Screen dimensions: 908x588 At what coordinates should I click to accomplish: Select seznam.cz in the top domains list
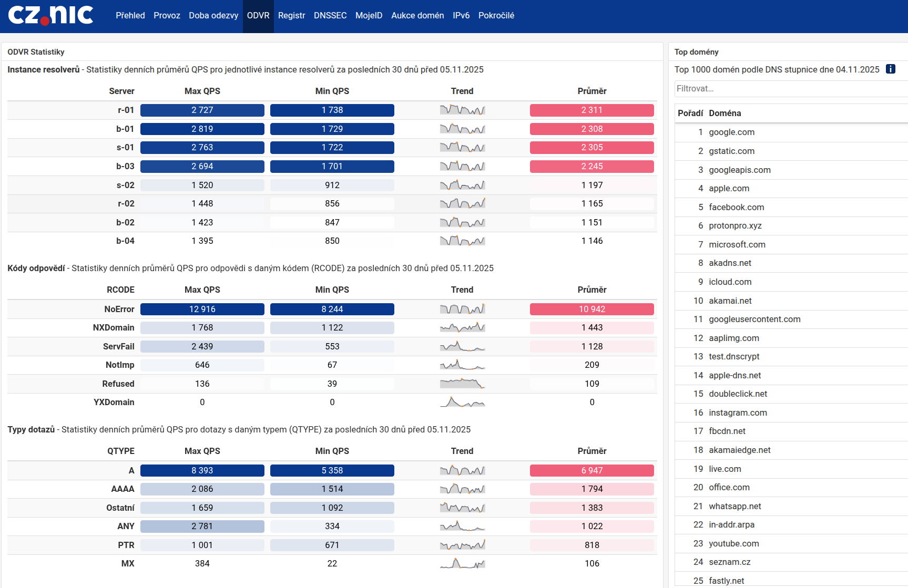click(x=729, y=562)
